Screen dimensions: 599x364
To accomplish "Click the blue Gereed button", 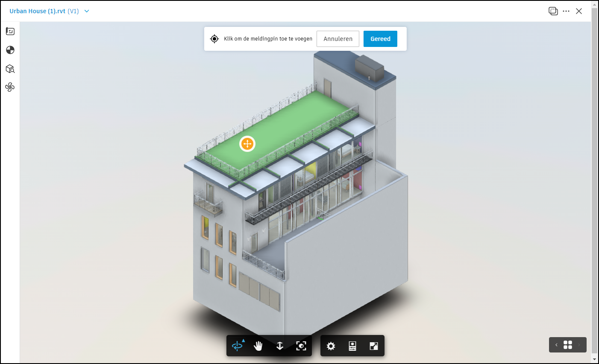I will [380, 39].
